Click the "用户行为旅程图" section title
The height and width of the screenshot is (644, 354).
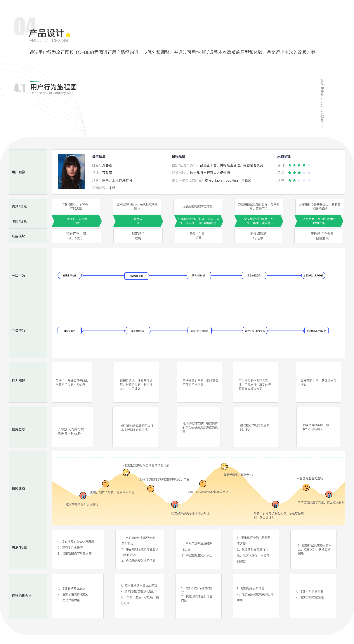(53, 87)
